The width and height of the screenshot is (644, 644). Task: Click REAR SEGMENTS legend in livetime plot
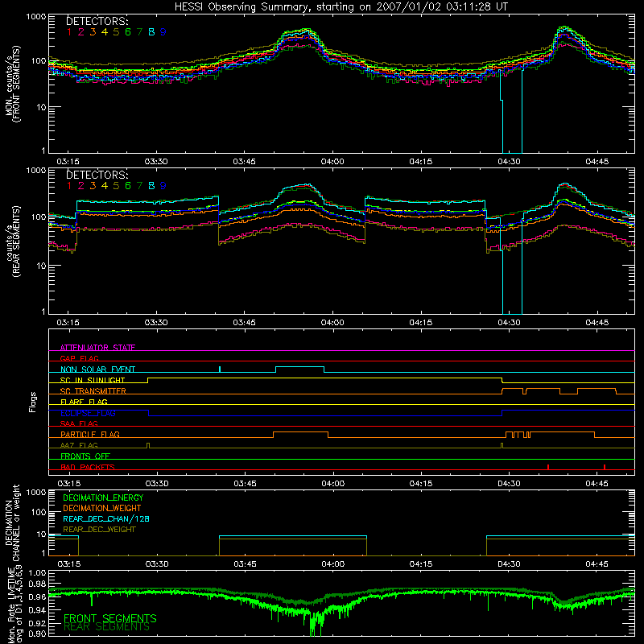point(107,627)
